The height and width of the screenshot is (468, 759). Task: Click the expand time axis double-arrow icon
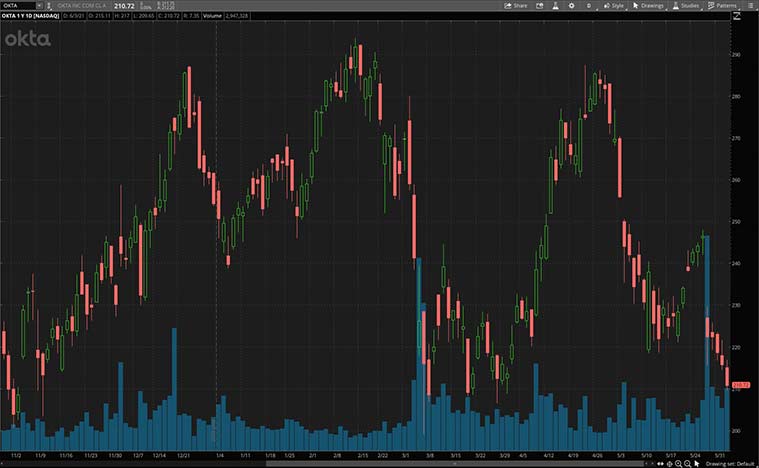(660, 464)
